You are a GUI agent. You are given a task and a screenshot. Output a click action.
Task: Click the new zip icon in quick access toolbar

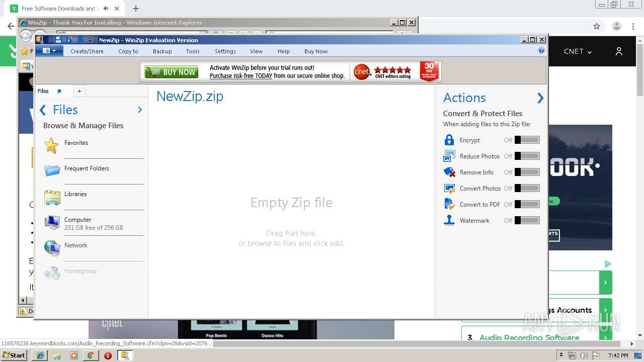[x=69, y=40]
